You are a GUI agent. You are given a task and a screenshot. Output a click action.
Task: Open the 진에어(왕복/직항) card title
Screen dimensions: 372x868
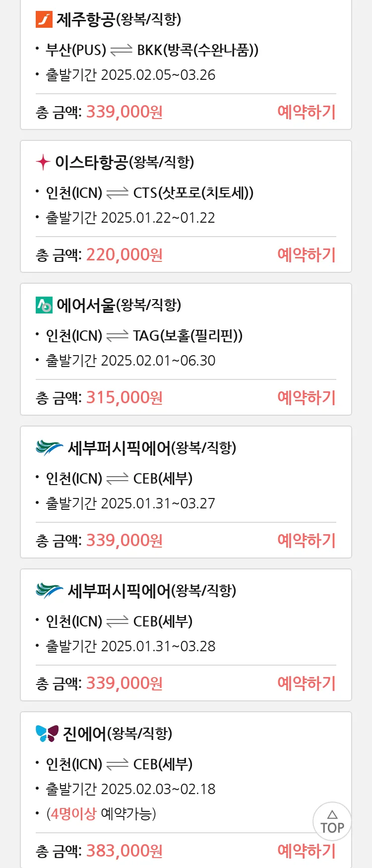click(x=118, y=734)
